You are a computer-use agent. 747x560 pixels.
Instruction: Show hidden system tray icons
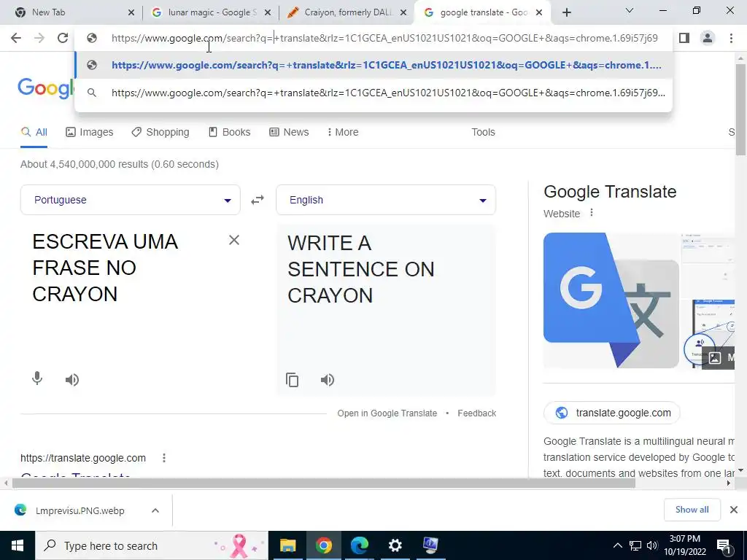pyautogui.click(x=617, y=545)
